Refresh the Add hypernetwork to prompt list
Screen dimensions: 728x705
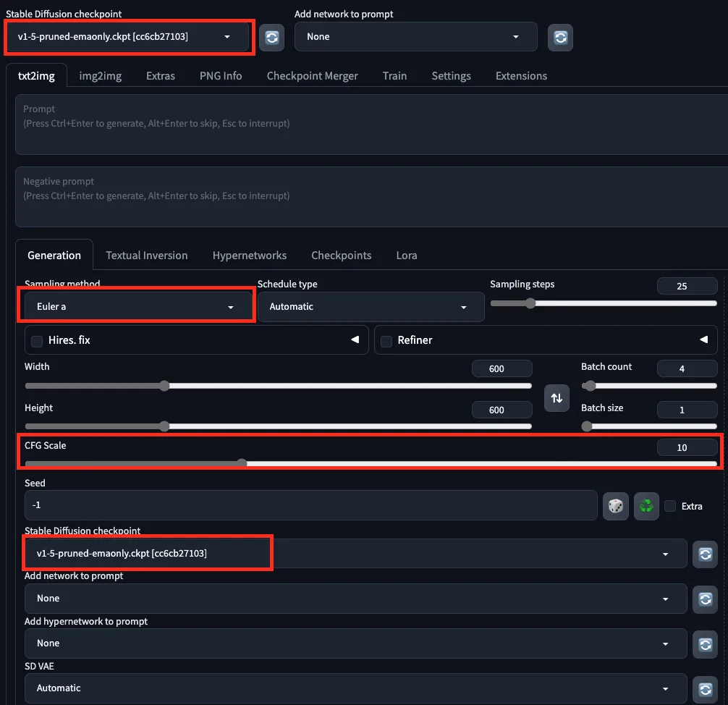tap(705, 643)
